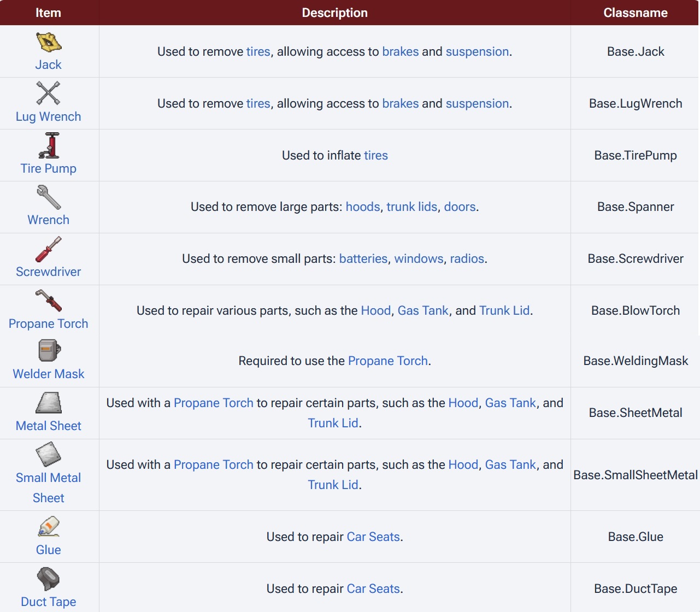700x612 pixels.
Task: Click the Duct Tape roll icon
Action: pos(48,579)
